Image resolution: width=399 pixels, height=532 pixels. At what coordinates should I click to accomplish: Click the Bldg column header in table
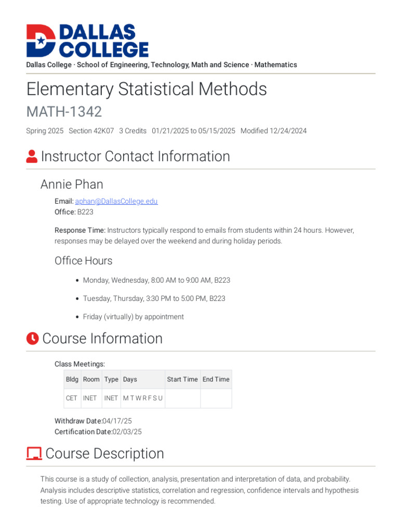coord(72,379)
